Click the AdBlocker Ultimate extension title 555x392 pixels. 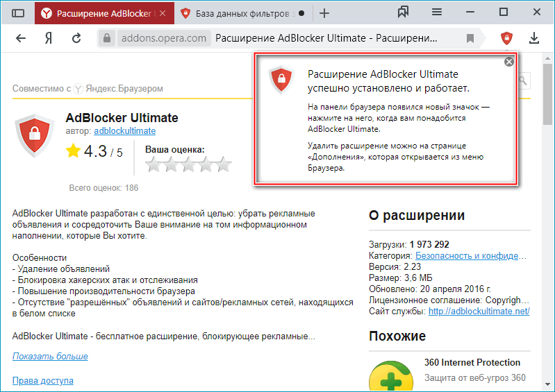tap(122, 118)
